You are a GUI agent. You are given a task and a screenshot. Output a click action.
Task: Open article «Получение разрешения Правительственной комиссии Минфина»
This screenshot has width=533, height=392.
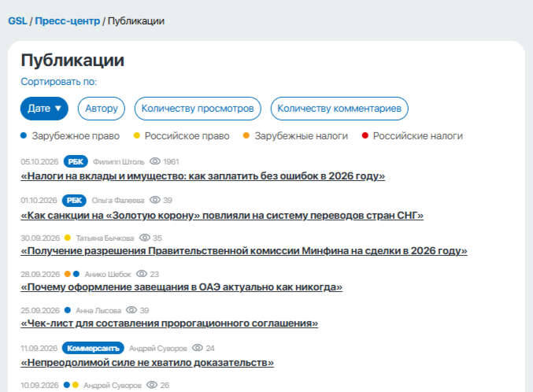pos(244,251)
